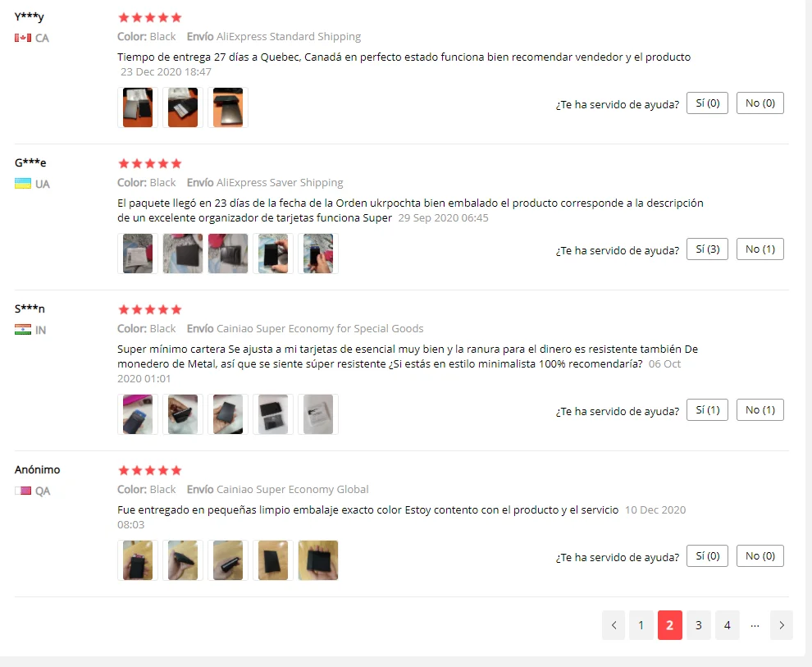Image resolution: width=812 pixels, height=667 pixels.
Task: Open fifth photo in G***e's review
Action: (x=318, y=254)
